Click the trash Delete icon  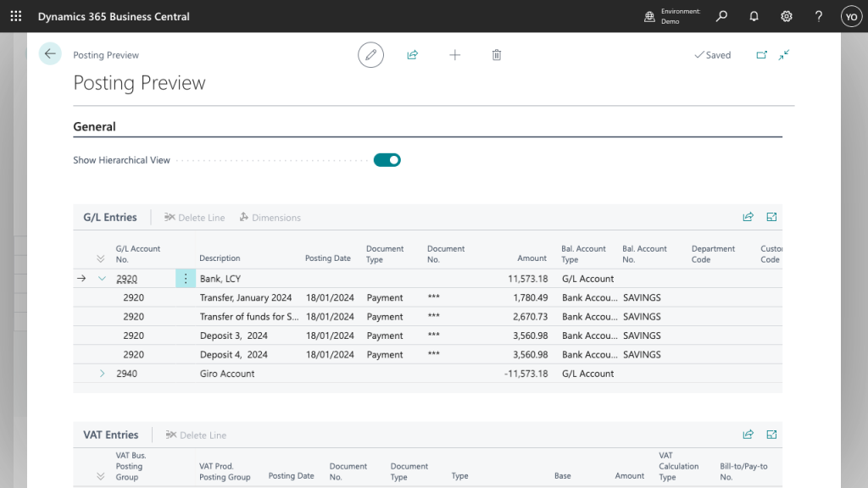coord(497,55)
